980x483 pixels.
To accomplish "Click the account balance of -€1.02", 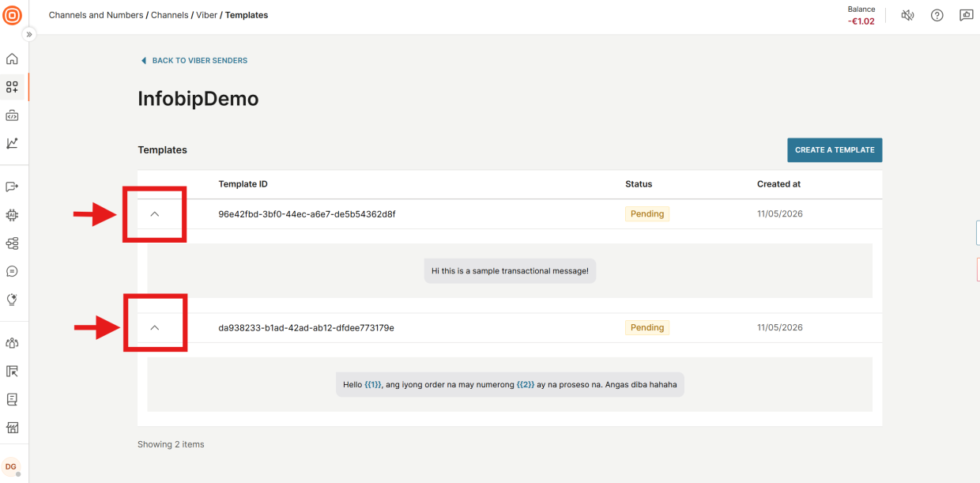I will pos(861,21).
